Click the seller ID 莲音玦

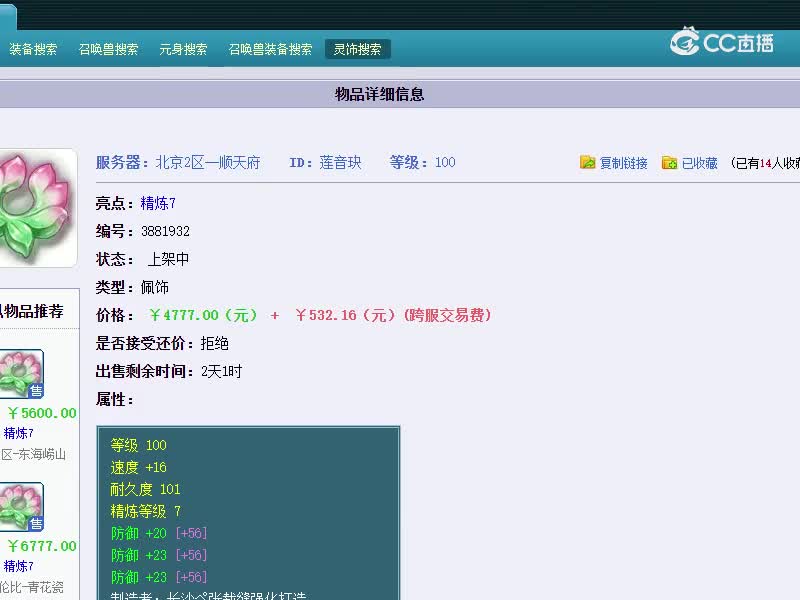tap(340, 163)
